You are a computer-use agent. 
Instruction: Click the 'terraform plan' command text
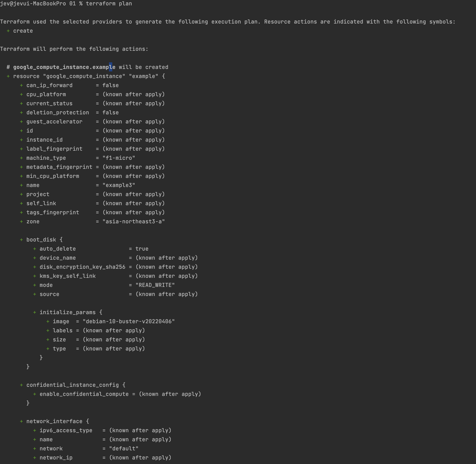(109, 4)
